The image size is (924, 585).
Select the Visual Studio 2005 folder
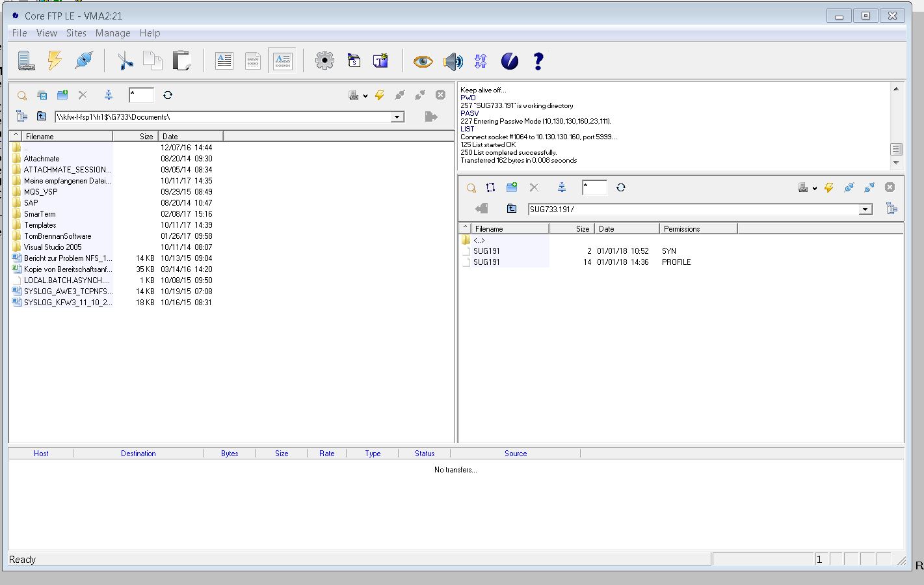click(53, 247)
